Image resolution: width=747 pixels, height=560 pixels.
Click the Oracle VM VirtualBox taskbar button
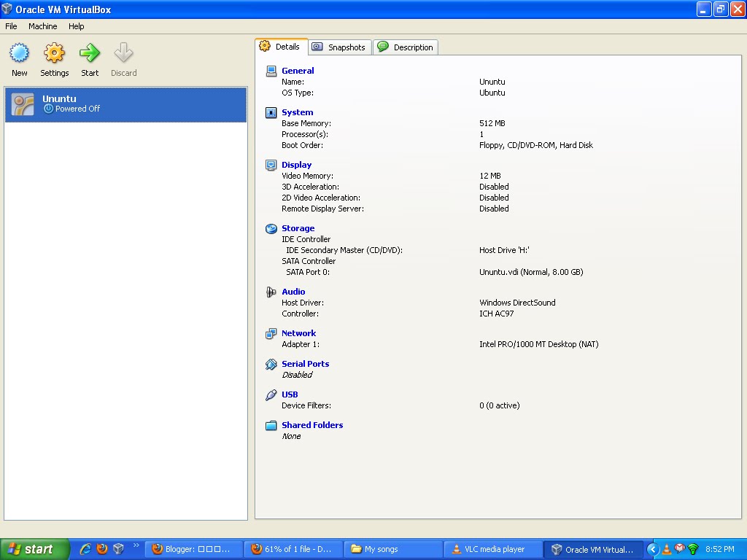tap(592, 549)
